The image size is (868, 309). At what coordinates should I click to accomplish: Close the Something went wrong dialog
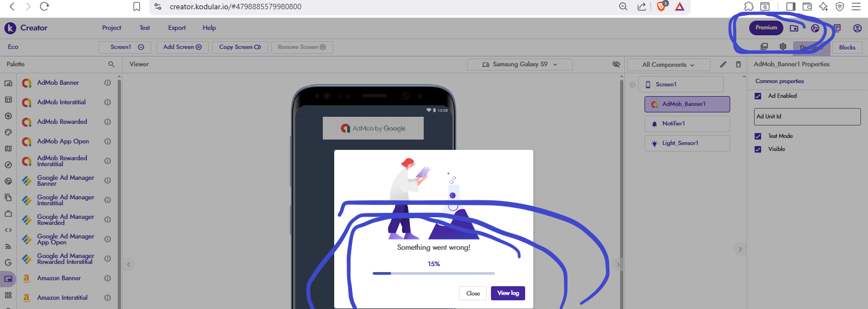click(473, 293)
